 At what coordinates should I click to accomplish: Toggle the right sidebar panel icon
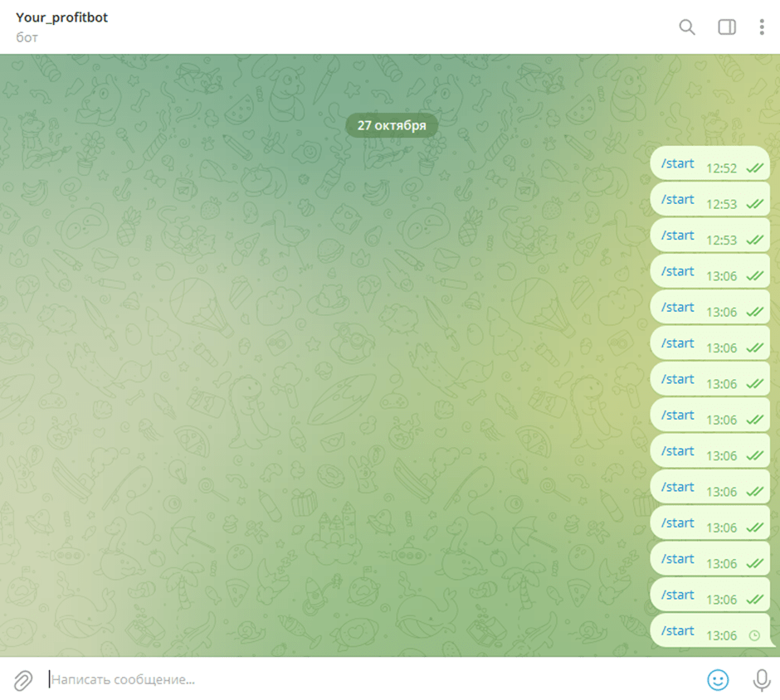727,27
